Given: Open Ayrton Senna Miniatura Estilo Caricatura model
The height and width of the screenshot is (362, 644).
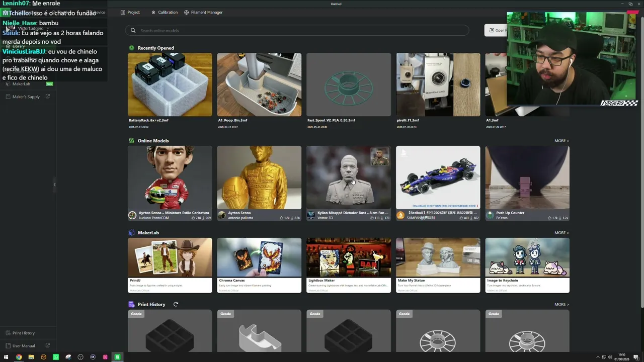Looking at the screenshot, I should click(x=170, y=184).
